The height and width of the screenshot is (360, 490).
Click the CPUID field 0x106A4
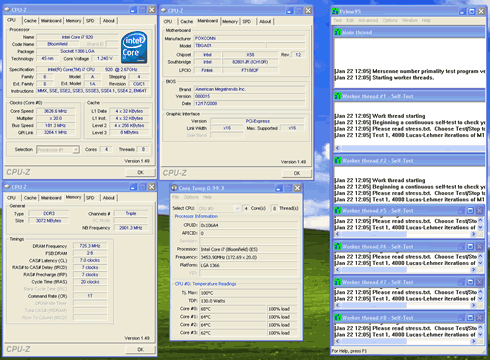point(249,225)
